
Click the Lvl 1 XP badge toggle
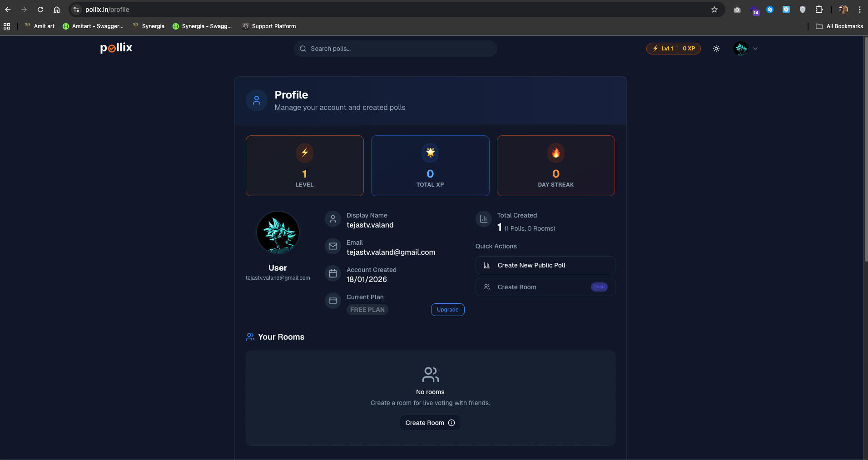click(x=673, y=48)
